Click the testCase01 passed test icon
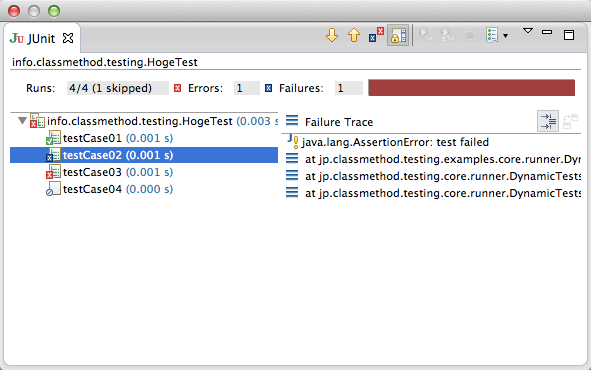Image resolution: width=591 pixels, height=370 pixels. (x=53, y=138)
